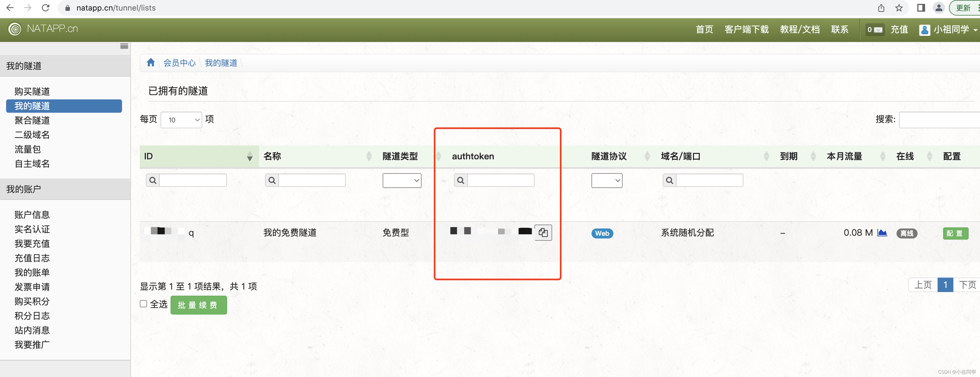Select page 1 in pagination
This screenshot has height=377, width=980.
pos(945,285)
